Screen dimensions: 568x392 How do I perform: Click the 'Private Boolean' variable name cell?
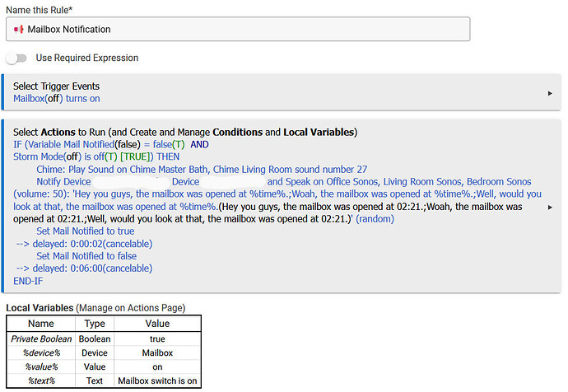[41, 338]
